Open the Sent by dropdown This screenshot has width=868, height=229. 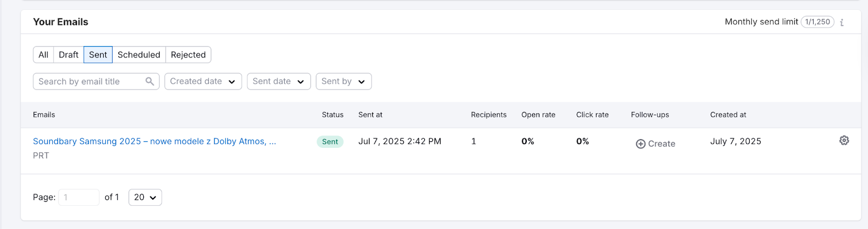343,81
